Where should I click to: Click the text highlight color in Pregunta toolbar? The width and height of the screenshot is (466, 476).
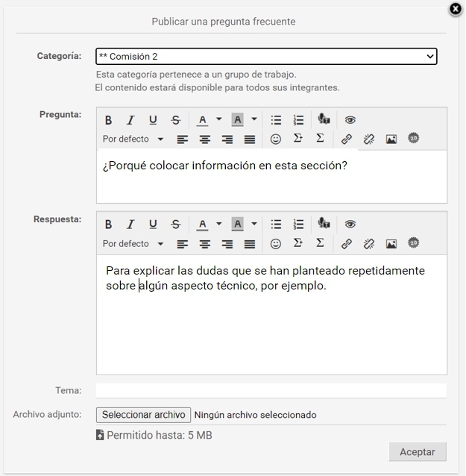coord(238,120)
